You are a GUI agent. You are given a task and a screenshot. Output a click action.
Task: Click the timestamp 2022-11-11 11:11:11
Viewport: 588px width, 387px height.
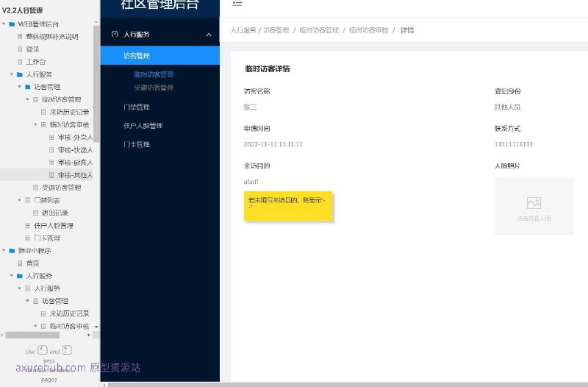pos(273,144)
